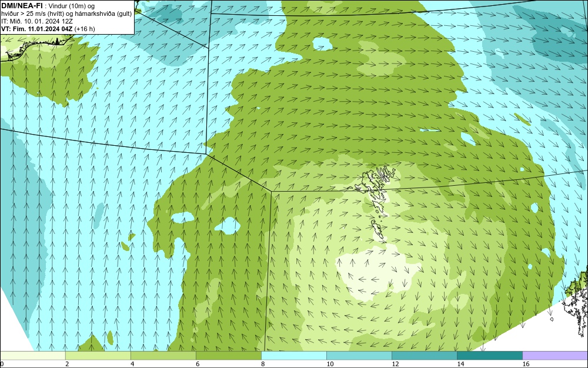
Task: Click the 12–14 m/s teal legend swatch
Action: coord(424,356)
